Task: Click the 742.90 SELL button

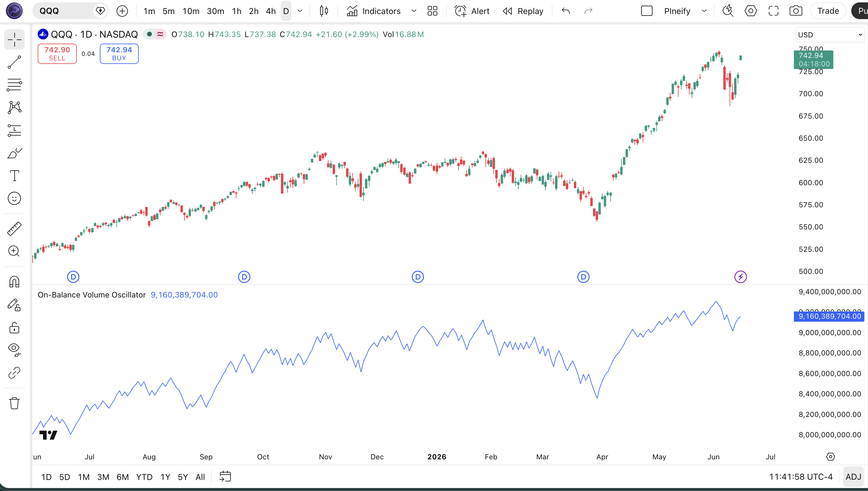Action: 57,54
